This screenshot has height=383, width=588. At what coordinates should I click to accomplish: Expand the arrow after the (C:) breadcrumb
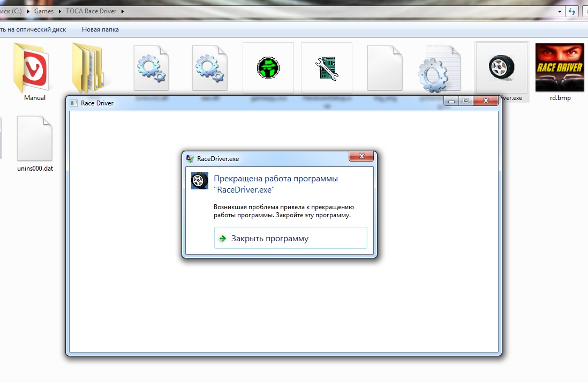point(28,11)
